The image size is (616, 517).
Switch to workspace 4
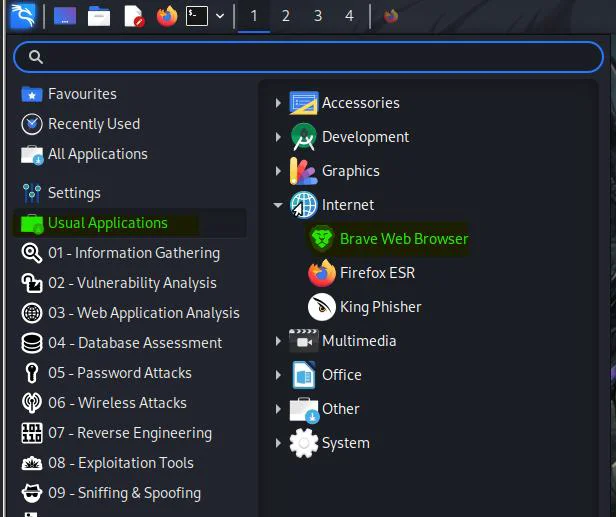(349, 16)
